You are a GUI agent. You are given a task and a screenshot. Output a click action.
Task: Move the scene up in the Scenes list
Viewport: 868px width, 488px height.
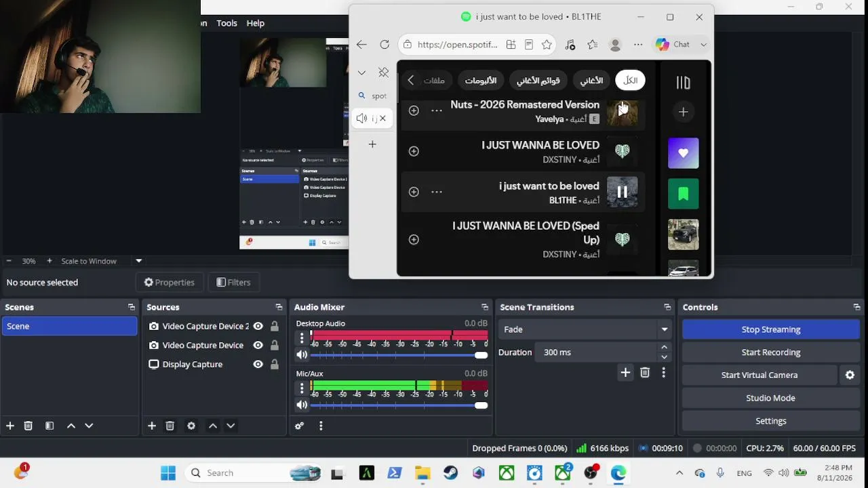click(71, 426)
